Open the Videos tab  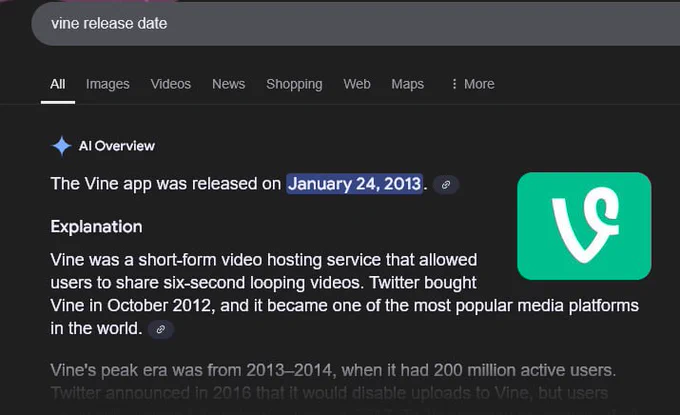tap(170, 84)
